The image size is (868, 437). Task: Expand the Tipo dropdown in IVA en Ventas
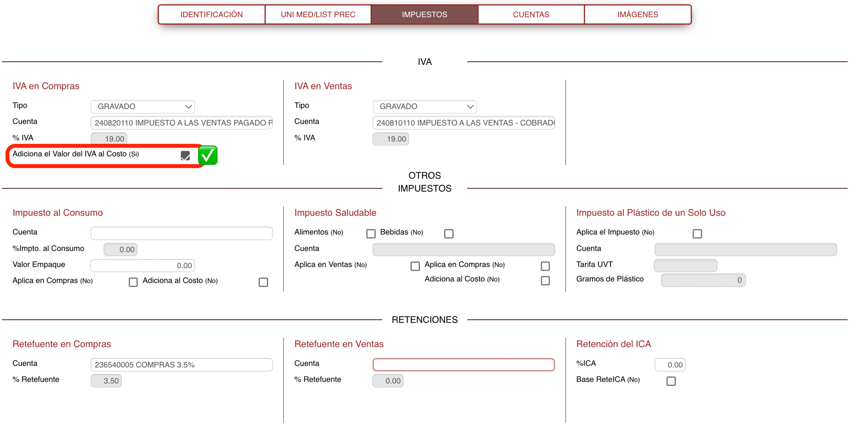pyautogui.click(x=424, y=107)
